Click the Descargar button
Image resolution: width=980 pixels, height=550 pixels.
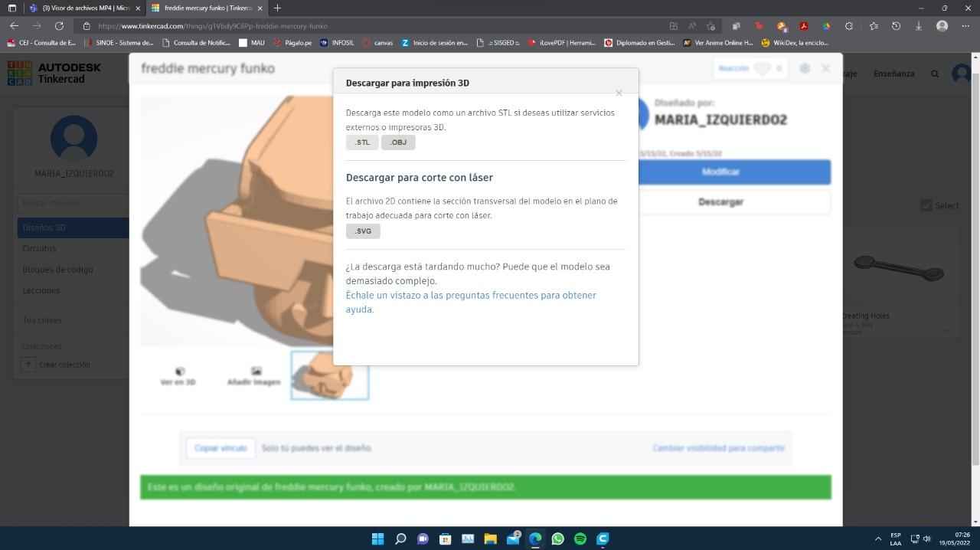coord(720,202)
